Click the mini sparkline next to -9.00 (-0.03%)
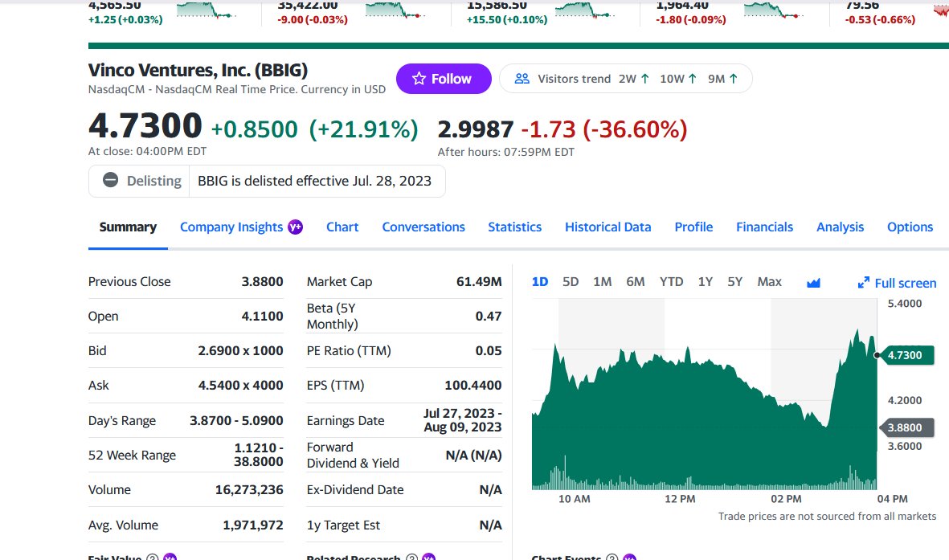 click(396, 10)
